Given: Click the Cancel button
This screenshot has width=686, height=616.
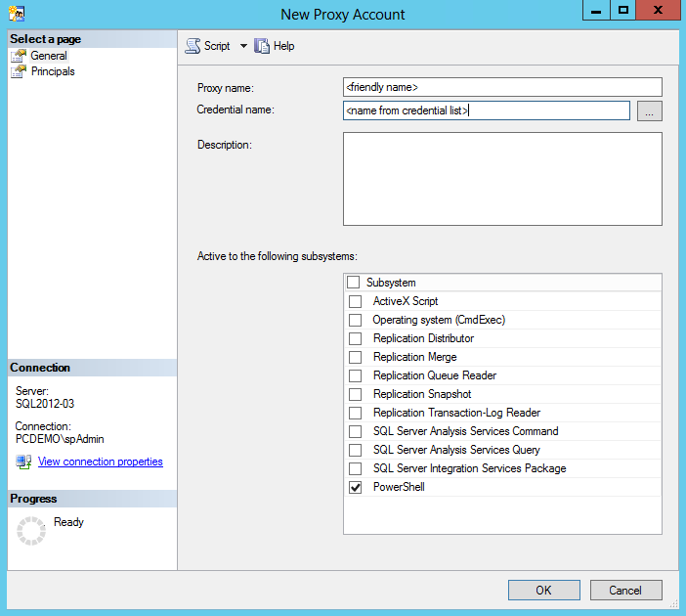Looking at the screenshot, I should [x=625, y=591].
